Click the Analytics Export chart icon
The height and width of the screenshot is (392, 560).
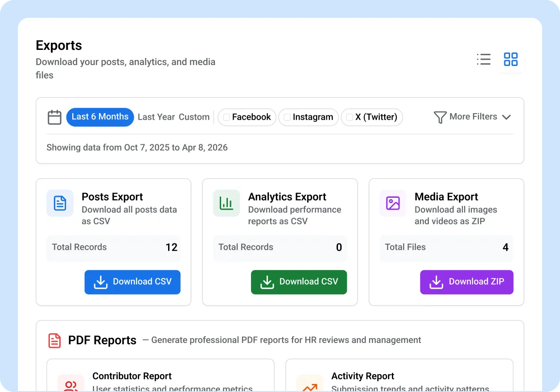[x=226, y=203]
